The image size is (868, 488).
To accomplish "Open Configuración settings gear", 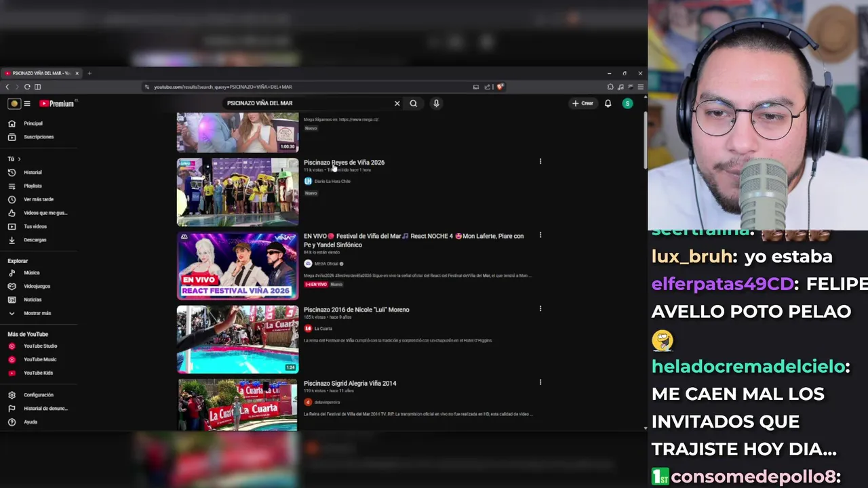I will pos(38,395).
